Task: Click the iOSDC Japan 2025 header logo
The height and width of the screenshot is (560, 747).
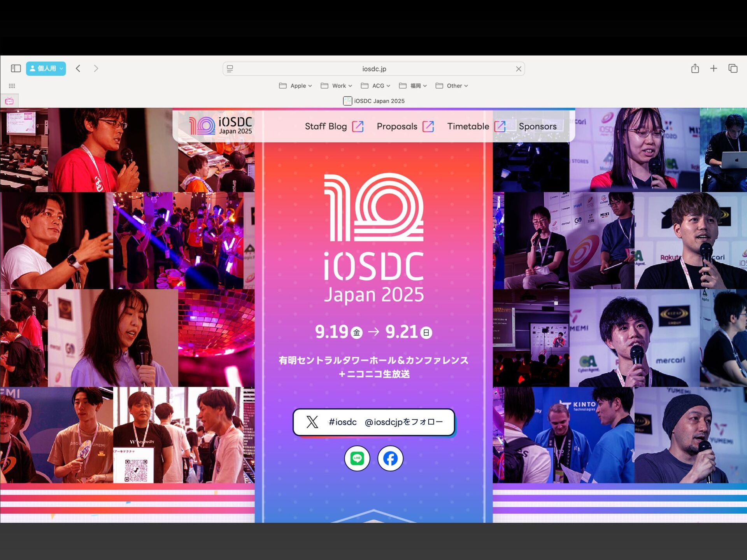Action: pos(221,126)
